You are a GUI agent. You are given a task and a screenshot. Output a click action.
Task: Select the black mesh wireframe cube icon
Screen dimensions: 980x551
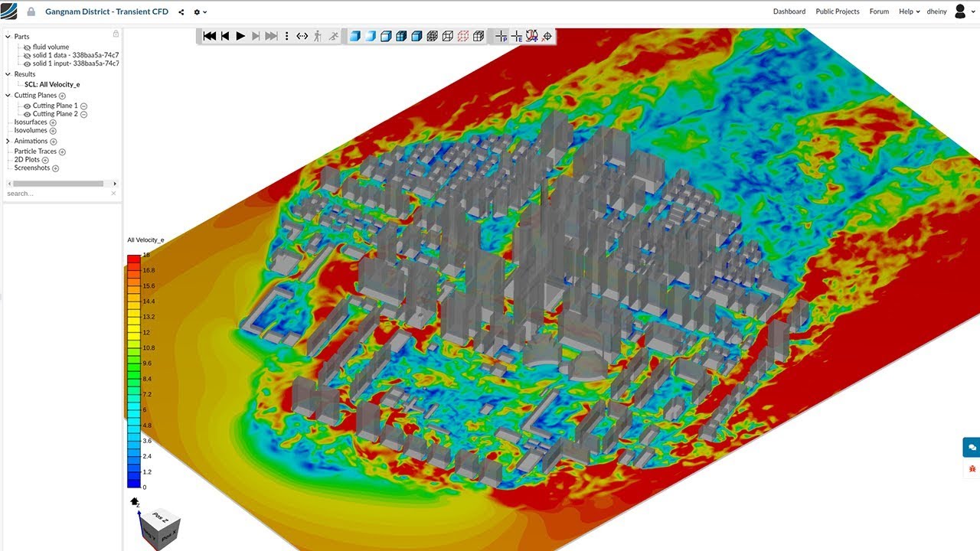[432, 36]
